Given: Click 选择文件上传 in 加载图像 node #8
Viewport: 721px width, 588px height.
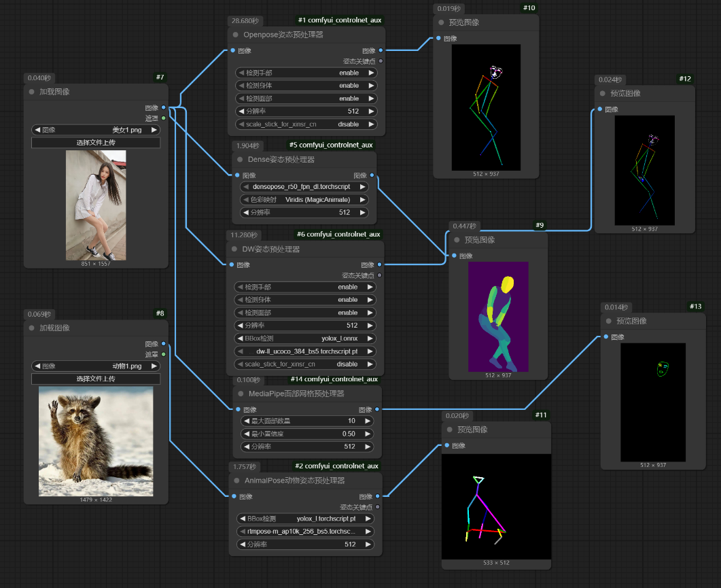Looking at the screenshot, I should point(95,379).
